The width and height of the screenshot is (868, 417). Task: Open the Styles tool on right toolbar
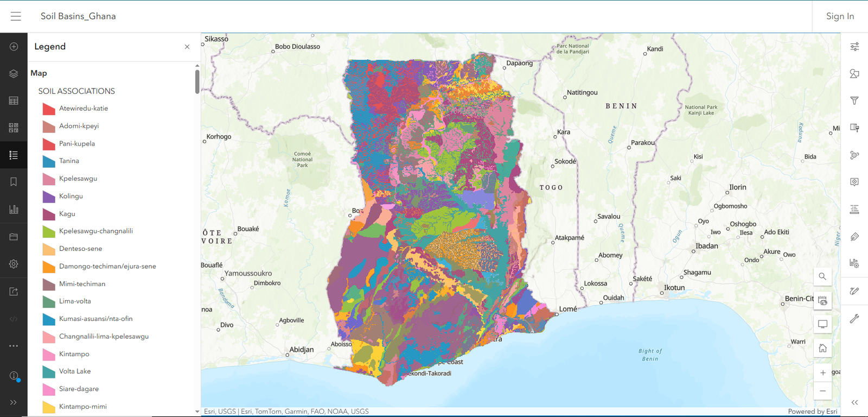(x=854, y=74)
